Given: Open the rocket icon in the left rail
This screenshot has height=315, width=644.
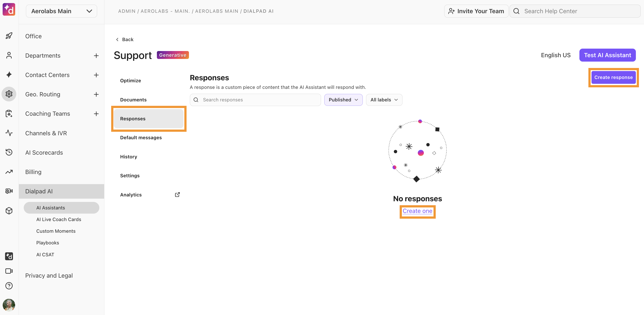Looking at the screenshot, I should coord(9,36).
